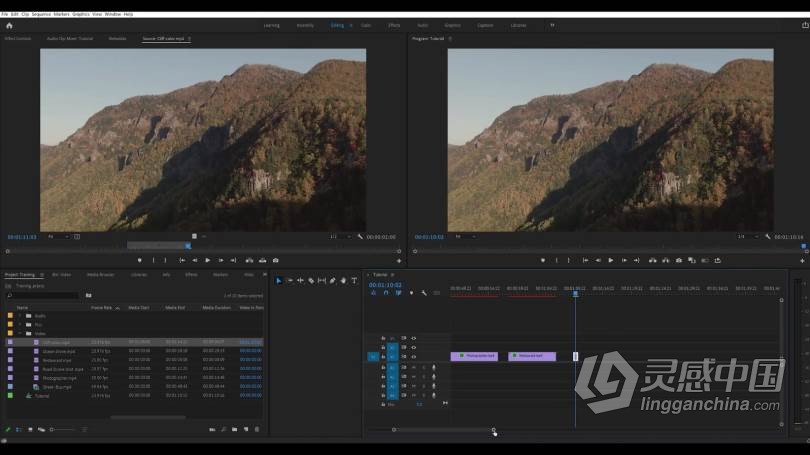Select the Type tool
This screenshot has height=455, width=810.
tap(354, 280)
